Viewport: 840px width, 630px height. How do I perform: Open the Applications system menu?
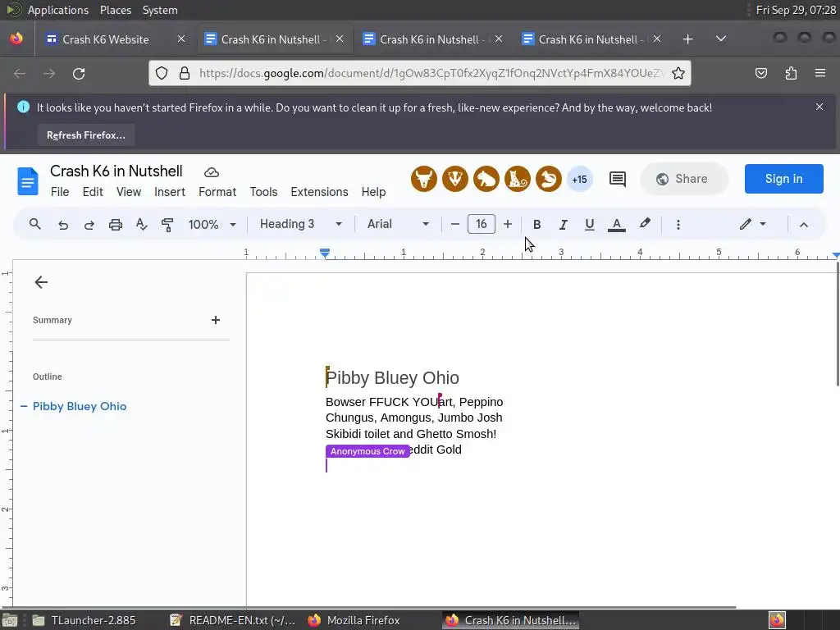[x=58, y=10]
